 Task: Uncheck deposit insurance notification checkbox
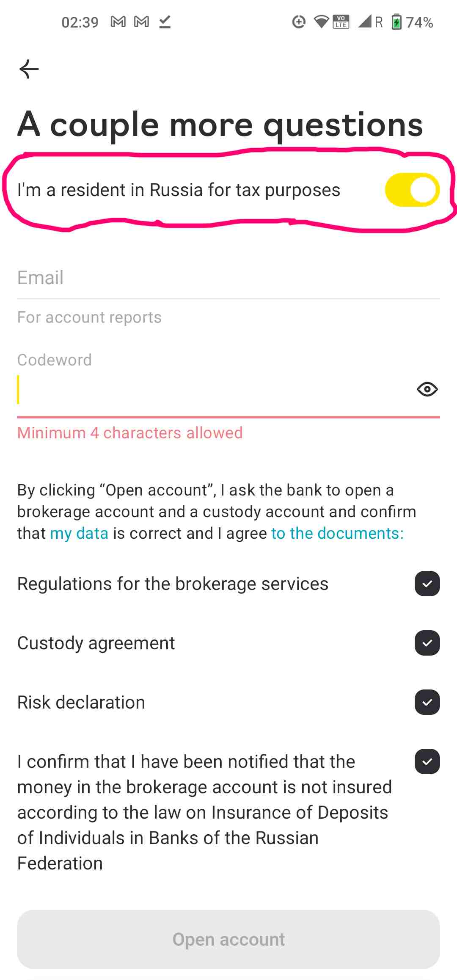427,761
